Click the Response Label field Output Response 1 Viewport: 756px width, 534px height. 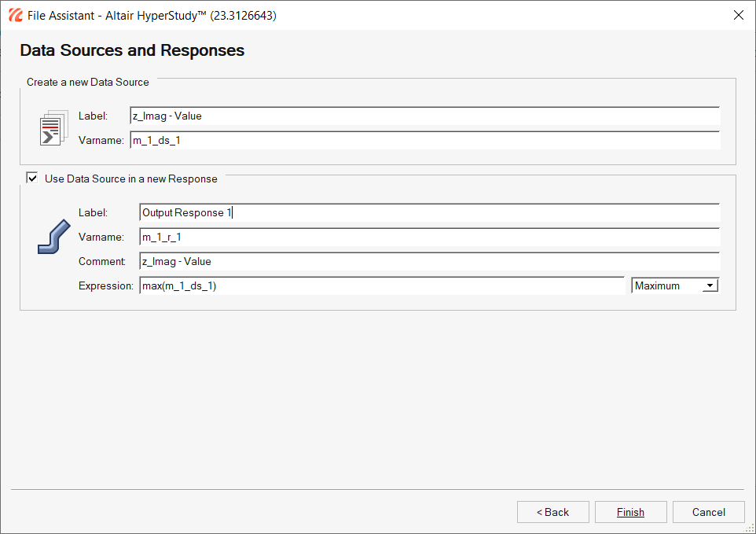(430, 212)
